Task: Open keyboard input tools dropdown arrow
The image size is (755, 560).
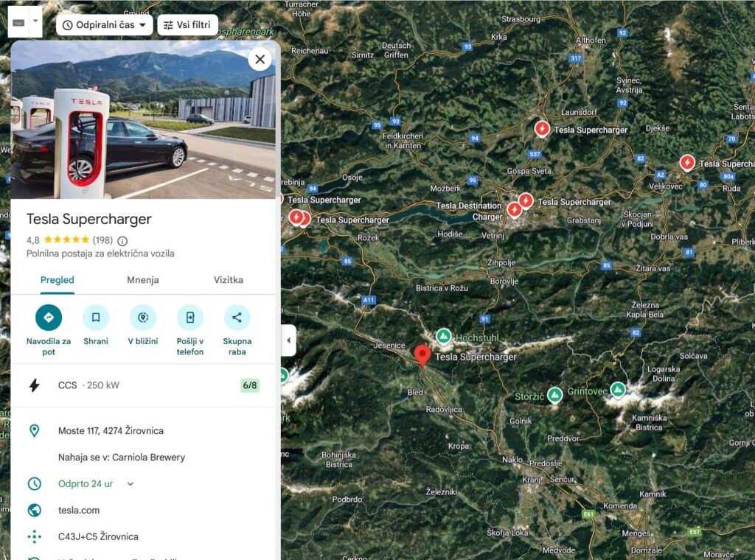Action: tap(35, 21)
